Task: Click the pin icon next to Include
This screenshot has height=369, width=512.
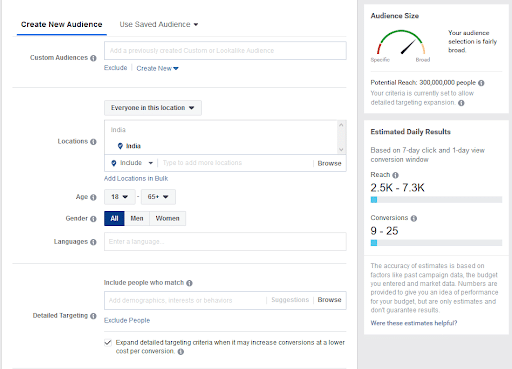Action: coord(114,163)
